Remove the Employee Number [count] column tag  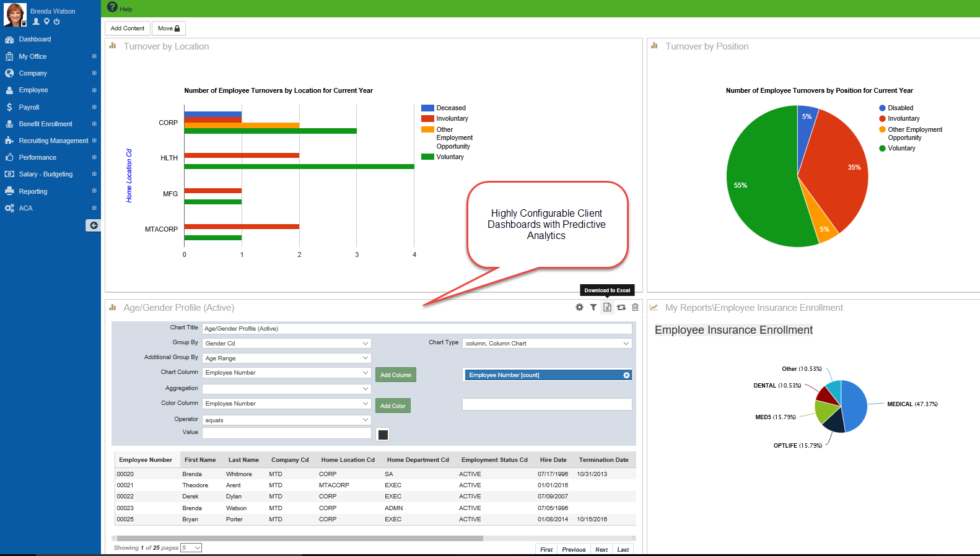tap(626, 375)
